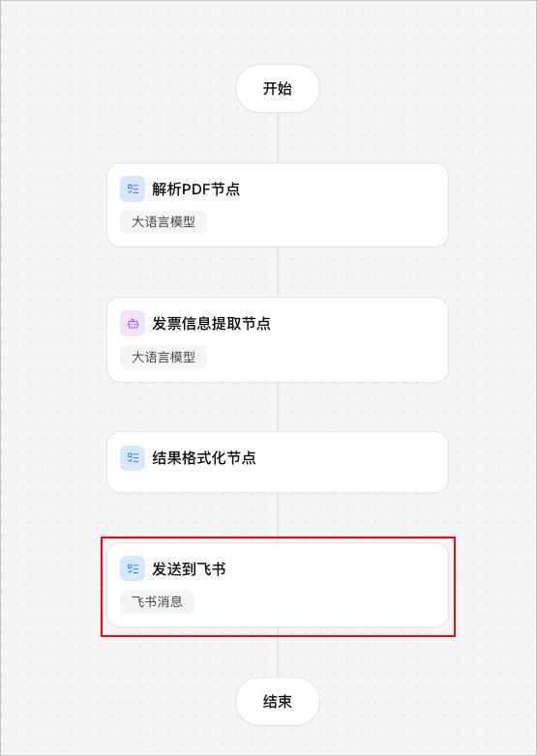Select the 结束 end node
Screen dimensions: 537x756
tap(278, 702)
